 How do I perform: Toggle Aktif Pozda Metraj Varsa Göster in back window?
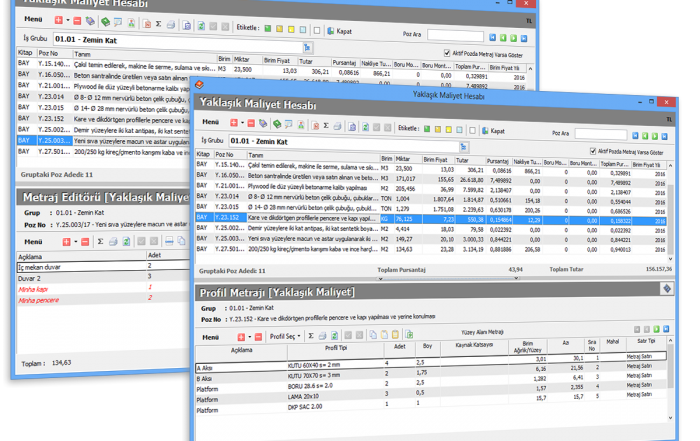point(446,52)
